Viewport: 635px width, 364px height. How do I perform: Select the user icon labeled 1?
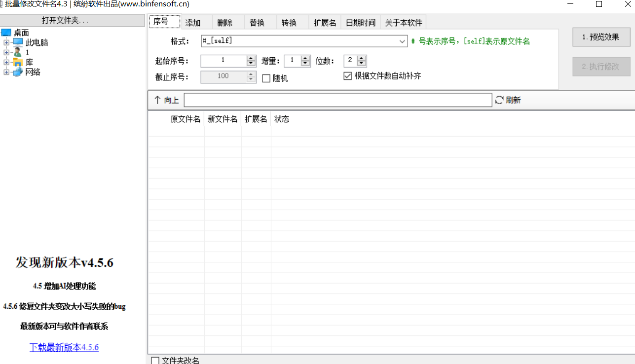click(18, 52)
